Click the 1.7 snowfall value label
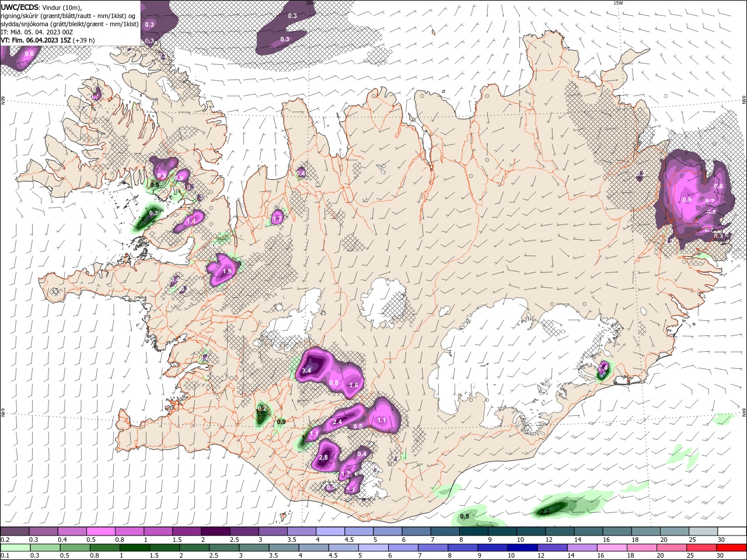This screenshot has height=560, width=747. 278,219
